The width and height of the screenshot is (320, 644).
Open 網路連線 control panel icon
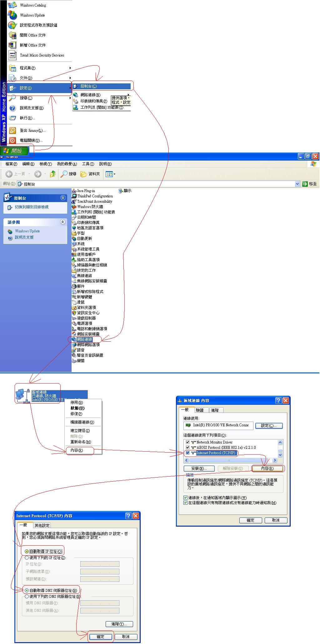pos(74,339)
